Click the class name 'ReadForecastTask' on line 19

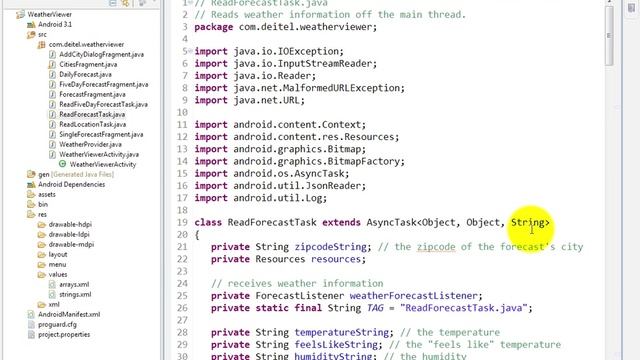point(272,222)
